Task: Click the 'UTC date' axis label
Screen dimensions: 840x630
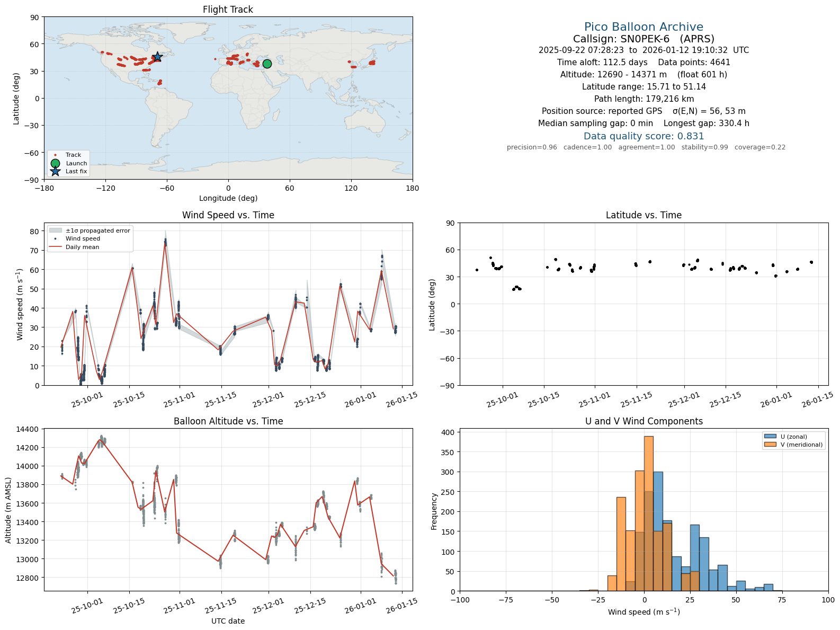Action: tap(228, 621)
